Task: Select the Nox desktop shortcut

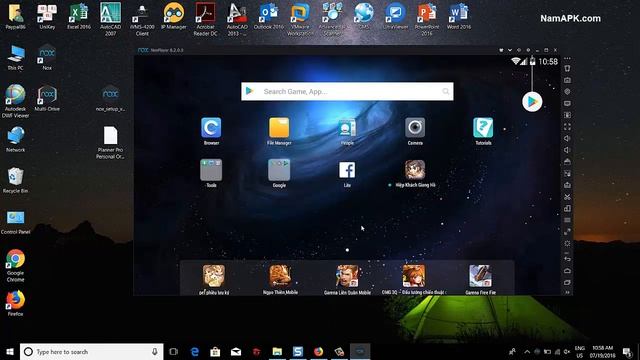Action: pyautogui.click(x=47, y=57)
